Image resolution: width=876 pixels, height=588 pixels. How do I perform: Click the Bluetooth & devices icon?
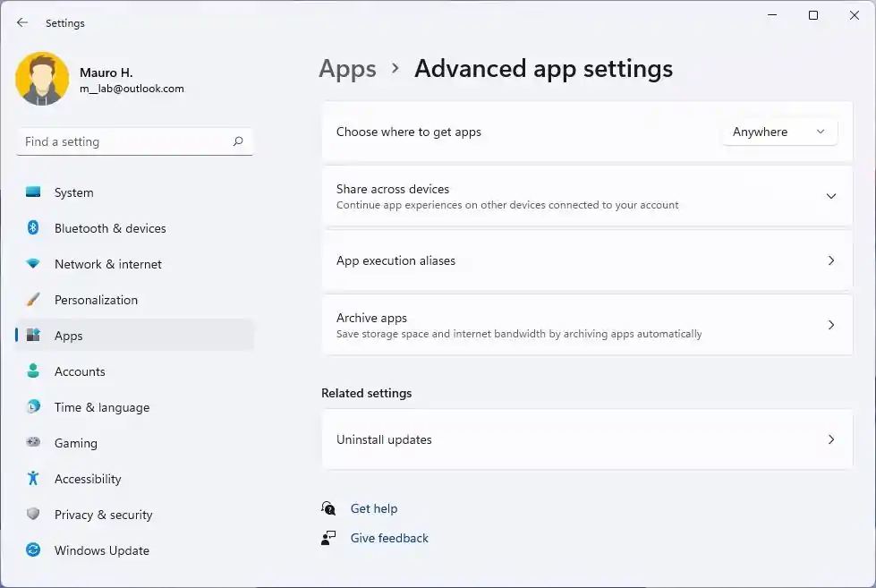pos(33,228)
